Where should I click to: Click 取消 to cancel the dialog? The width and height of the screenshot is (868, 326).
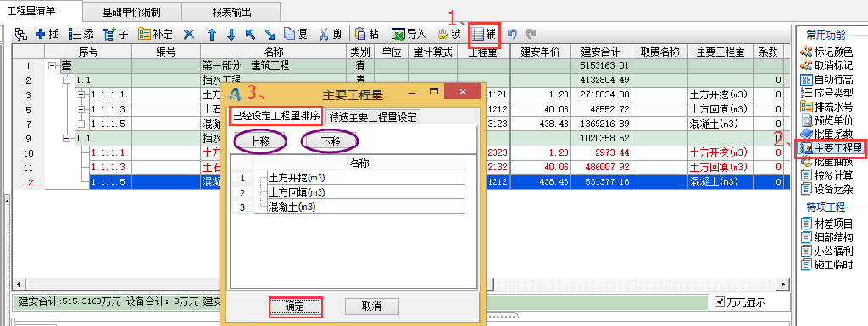371,307
